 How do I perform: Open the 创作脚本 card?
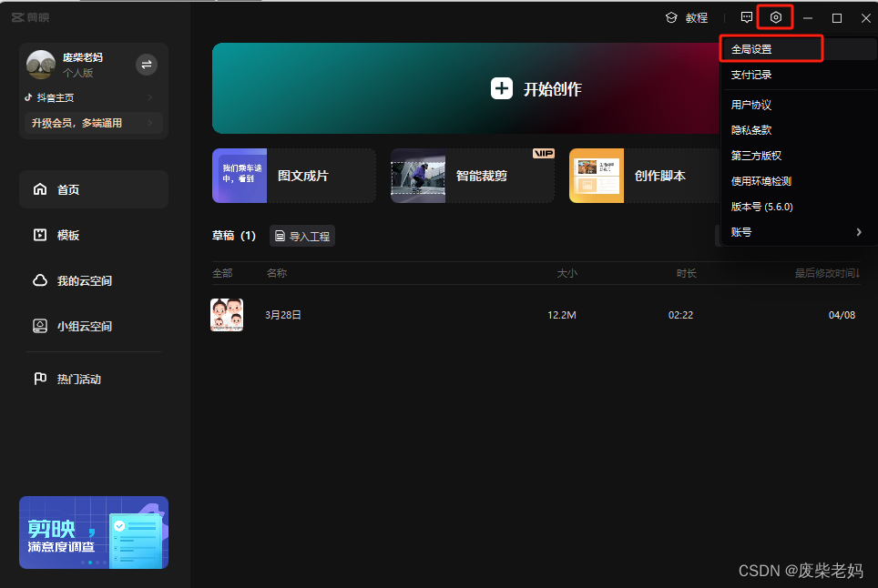(x=645, y=176)
